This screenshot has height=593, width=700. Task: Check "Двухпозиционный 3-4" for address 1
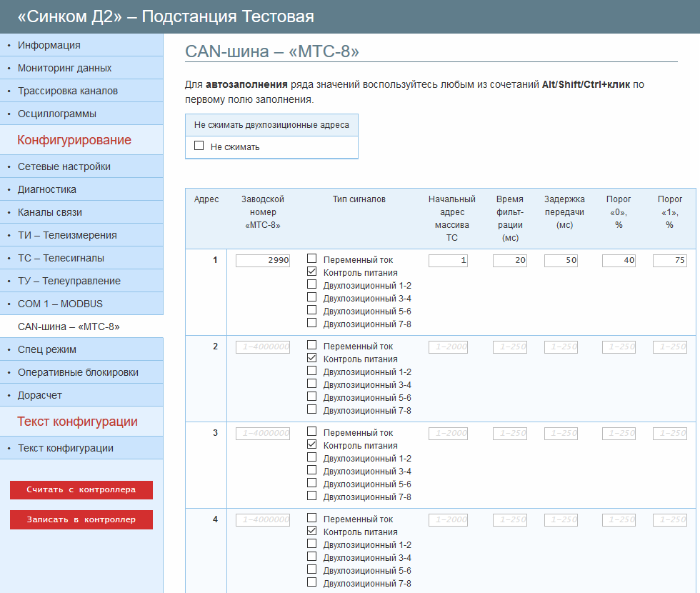[312, 297]
